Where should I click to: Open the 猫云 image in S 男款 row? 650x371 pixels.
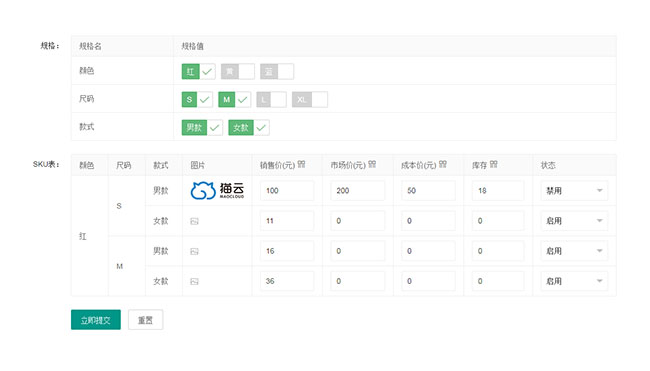click(217, 191)
